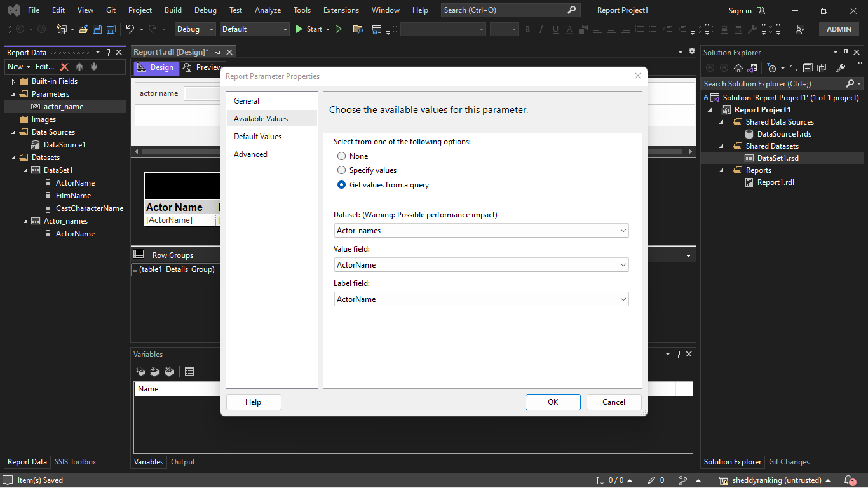The width and height of the screenshot is (868, 488).
Task: Click the Save All icon in the toolbar
Action: pos(111,29)
